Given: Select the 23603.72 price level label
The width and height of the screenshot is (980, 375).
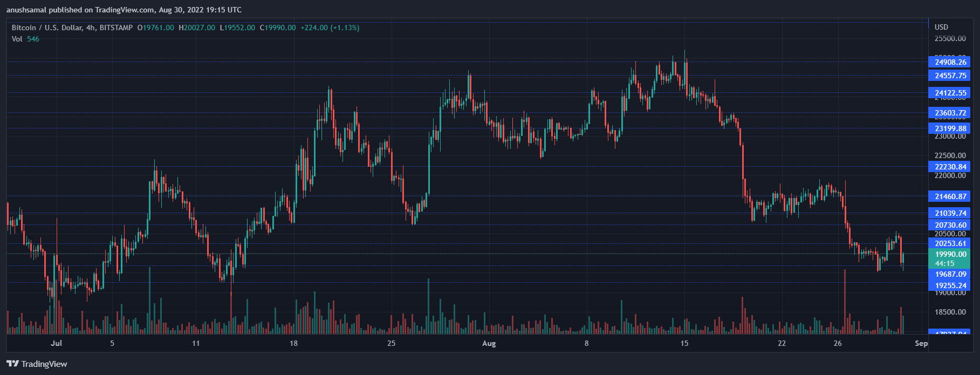Looking at the screenshot, I should pyautogui.click(x=950, y=113).
